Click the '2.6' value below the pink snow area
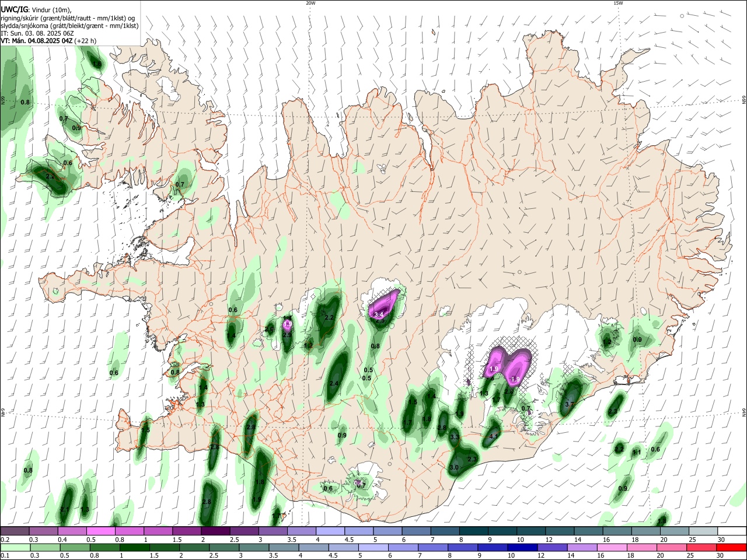Image resolution: width=747 pixels, height=560 pixels. pyautogui.click(x=509, y=392)
